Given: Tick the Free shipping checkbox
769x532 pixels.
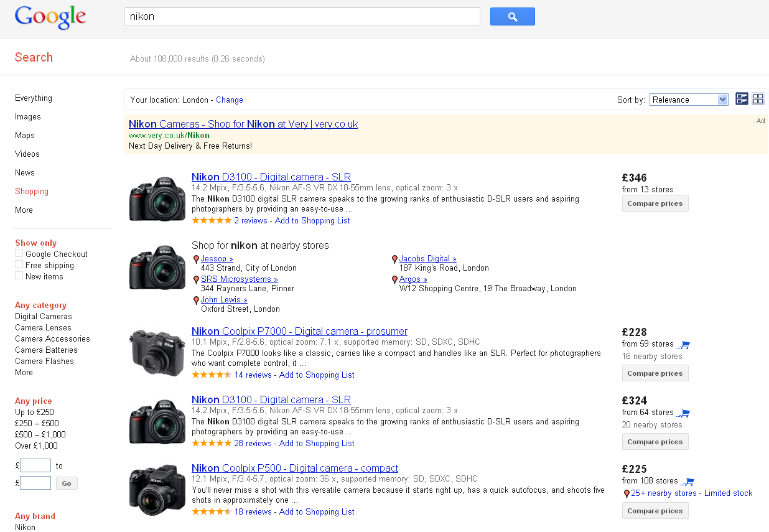Looking at the screenshot, I should (19, 264).
